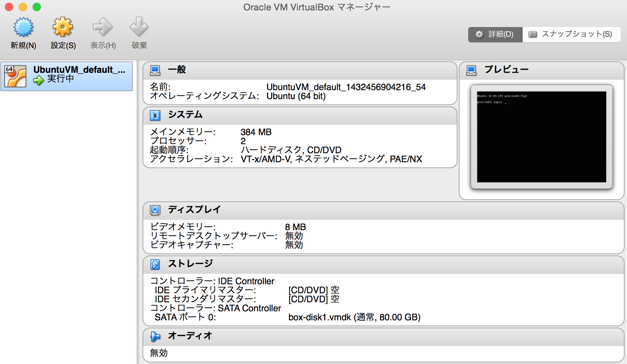Open Settings (設定) orange gear icon

63,27
